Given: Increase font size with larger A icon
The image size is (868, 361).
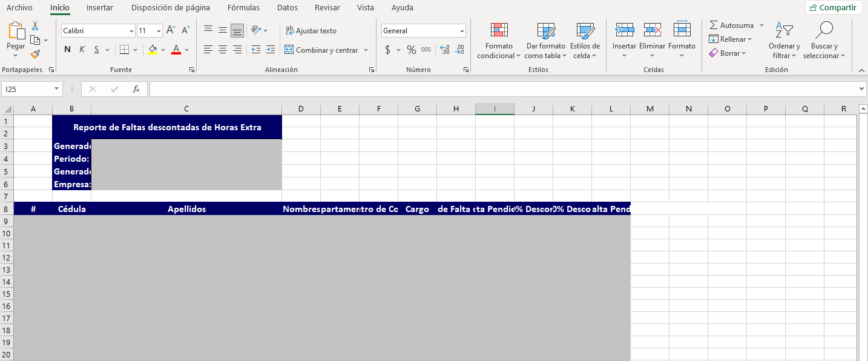Looking at the screenshot, I should click(171, 30).
